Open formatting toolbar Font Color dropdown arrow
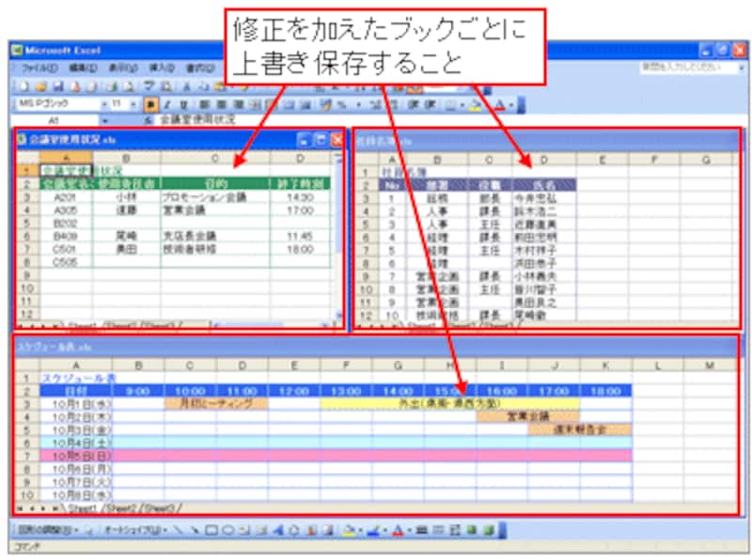 [x=511, y=104]
